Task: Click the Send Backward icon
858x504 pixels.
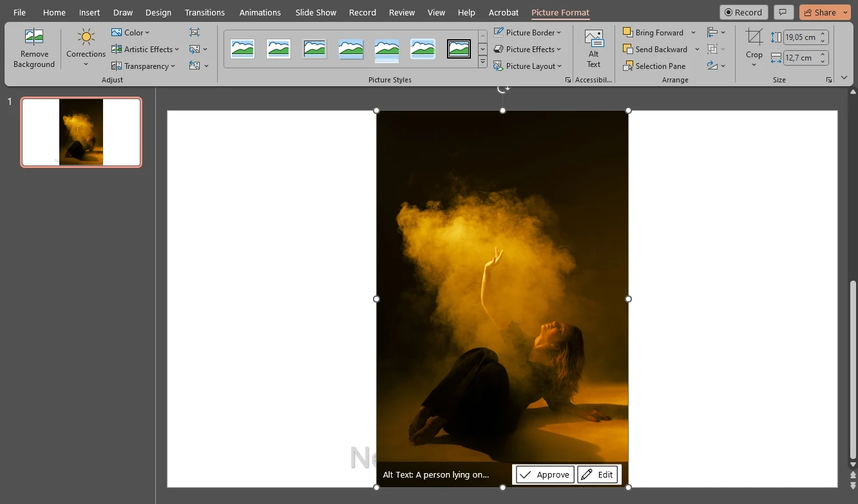Action: [x=628, y=49]
